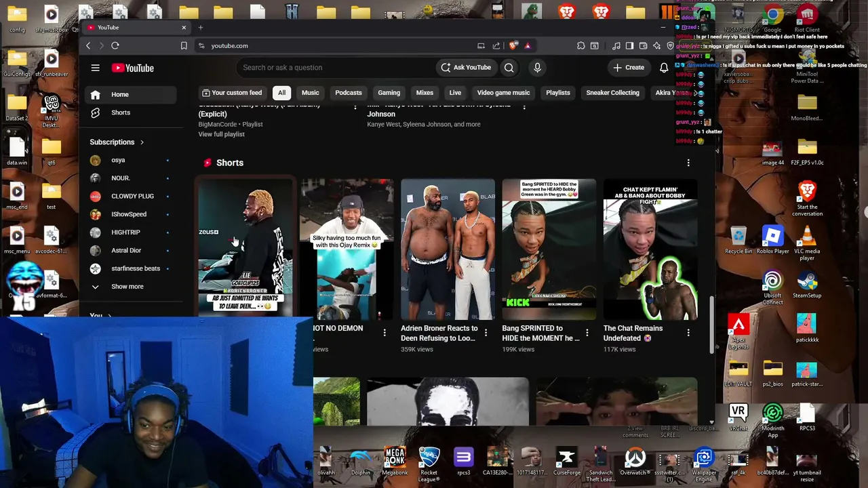Click the YouTube logo
Viewport: 868px width, 488px height.
133,68
